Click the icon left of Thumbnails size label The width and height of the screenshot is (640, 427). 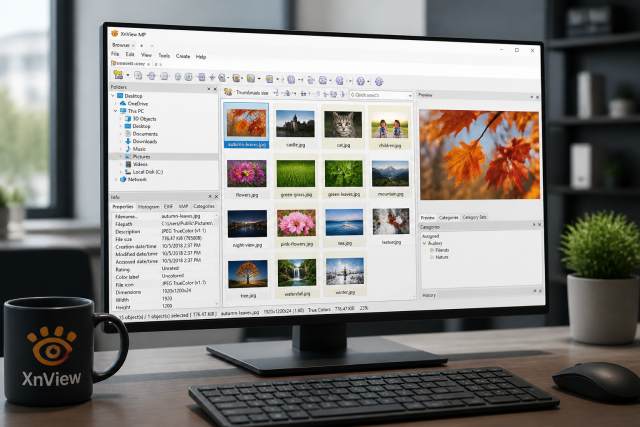tap(228, 92)
